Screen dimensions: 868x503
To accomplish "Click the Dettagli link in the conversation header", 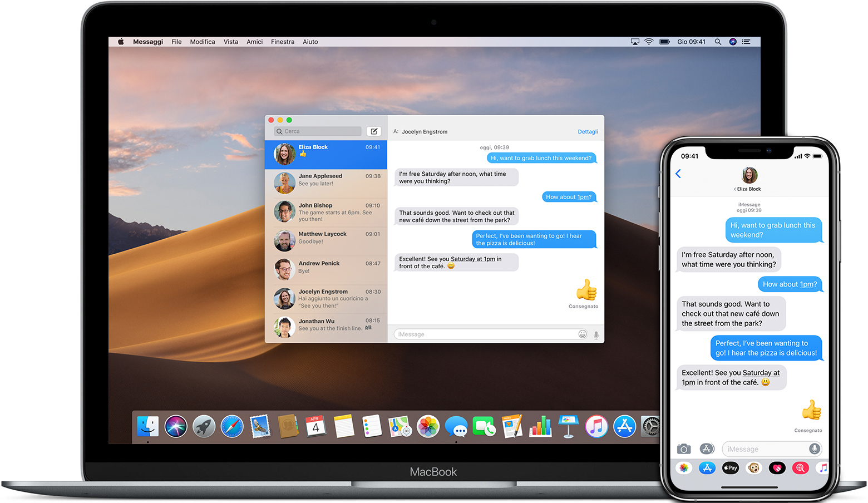I will click(588, 131).
